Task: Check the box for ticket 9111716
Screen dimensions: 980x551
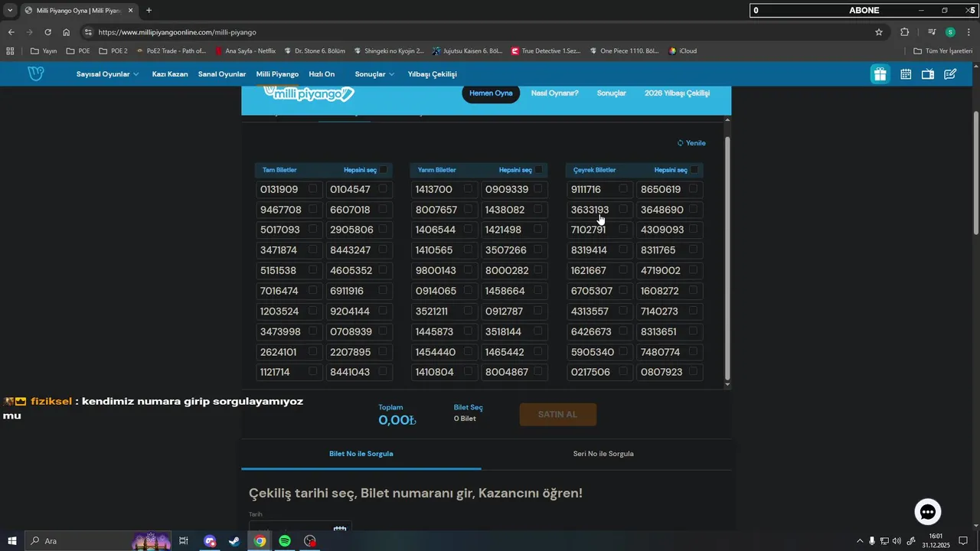Action: [623, 189]
